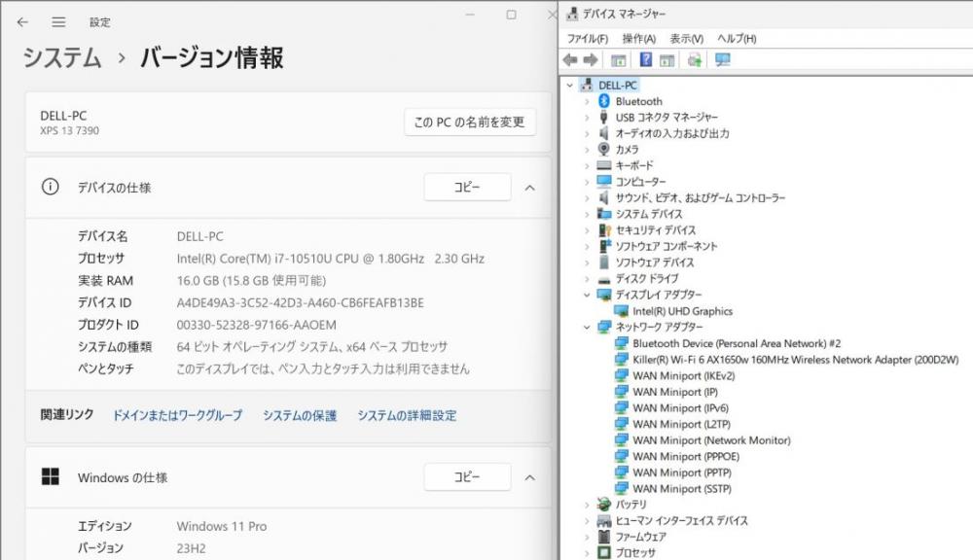The width and height of the screenshot is (973, 560).
Task: Select the キーボード category icon
Action: point(604,165)
